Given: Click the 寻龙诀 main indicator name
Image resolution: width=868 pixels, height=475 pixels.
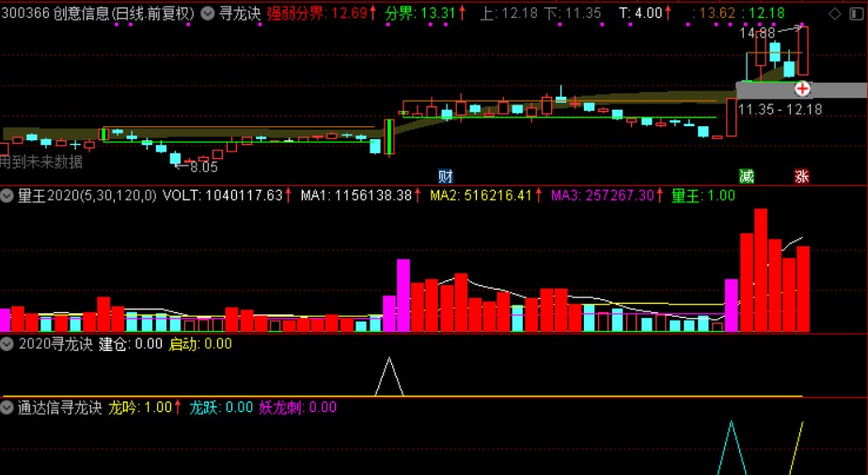Looking at the screenshot, I should click(240, 13).
